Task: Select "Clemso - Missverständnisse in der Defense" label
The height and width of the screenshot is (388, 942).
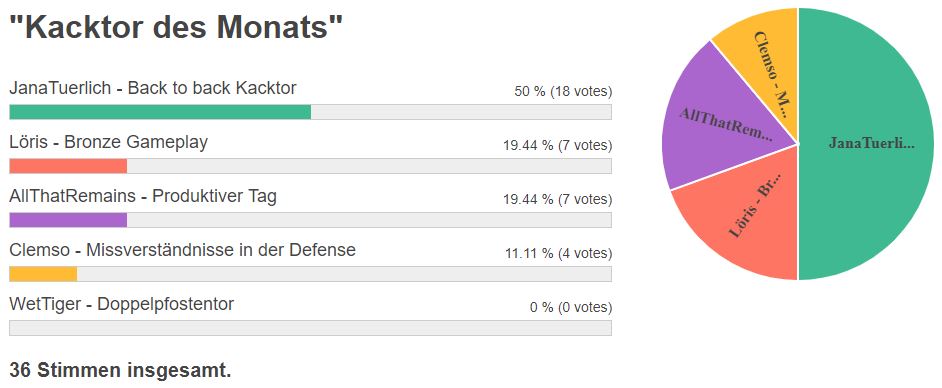Action: tap(183, 250)
